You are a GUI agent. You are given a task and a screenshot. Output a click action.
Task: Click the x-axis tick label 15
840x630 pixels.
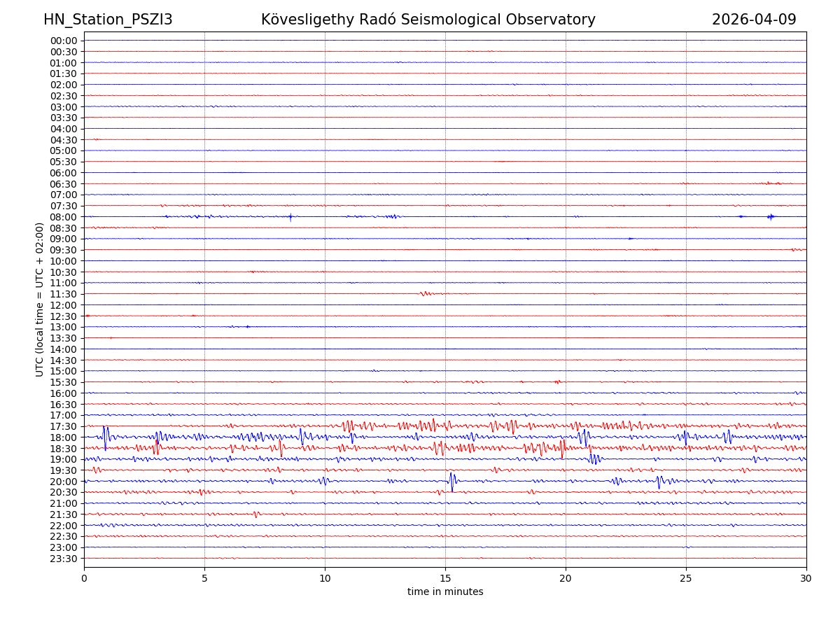tap(445, 579)
